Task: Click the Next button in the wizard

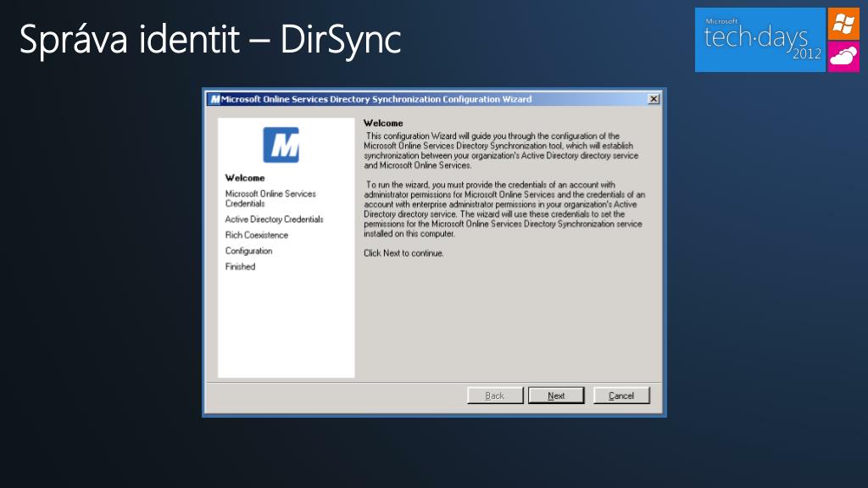Action: pyautogui.click(x=556, y=396)
